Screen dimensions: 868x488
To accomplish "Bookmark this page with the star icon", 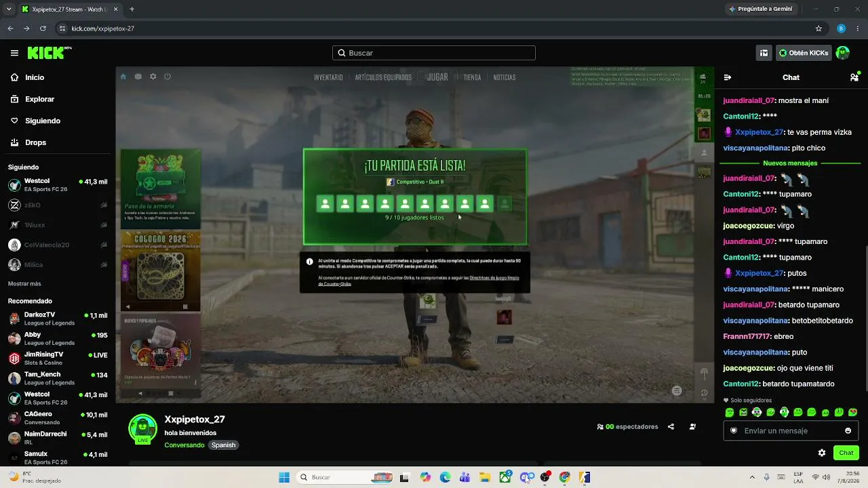I will (x=818, y=28).
